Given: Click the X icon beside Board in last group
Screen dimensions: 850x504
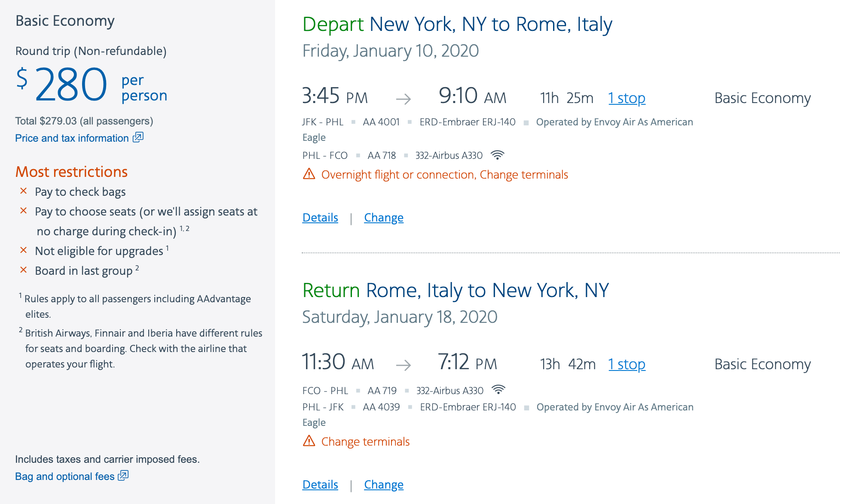Looking at the screenshot, I should (24, 270).
